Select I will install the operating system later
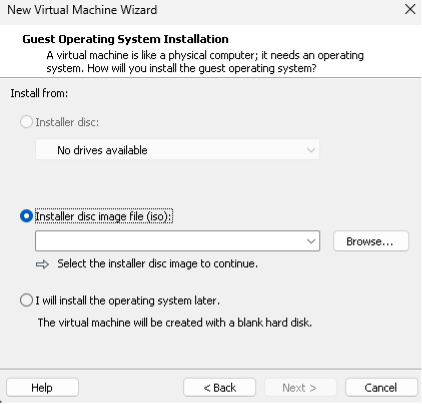This screenshot has width=422, height=404. pyautogui.click(x=26, y=300)
